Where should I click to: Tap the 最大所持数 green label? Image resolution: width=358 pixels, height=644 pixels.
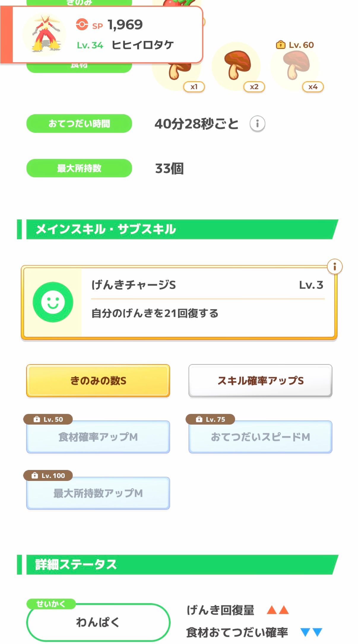[x=79, y=168]
